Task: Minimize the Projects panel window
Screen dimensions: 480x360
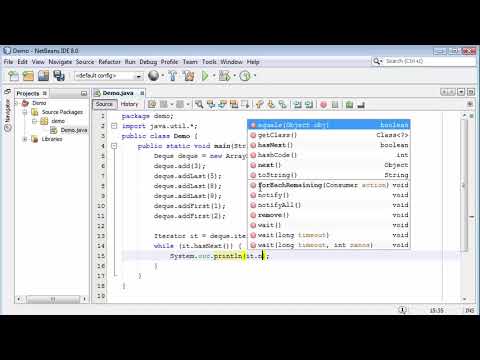Action: [x=84, y=93]
